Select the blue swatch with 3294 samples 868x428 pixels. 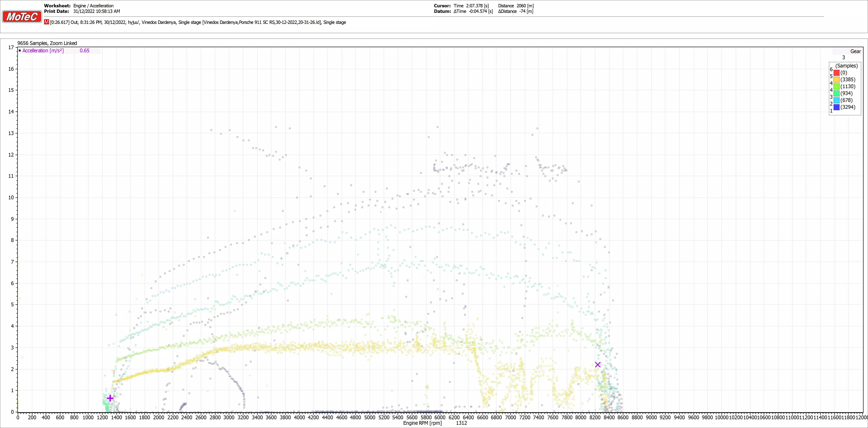tap(836, 107)
